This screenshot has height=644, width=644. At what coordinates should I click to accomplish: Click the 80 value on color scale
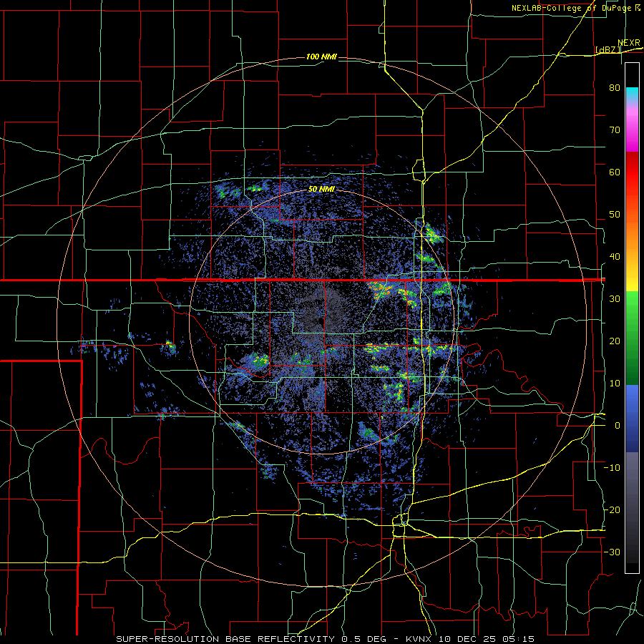click(615, 87)
